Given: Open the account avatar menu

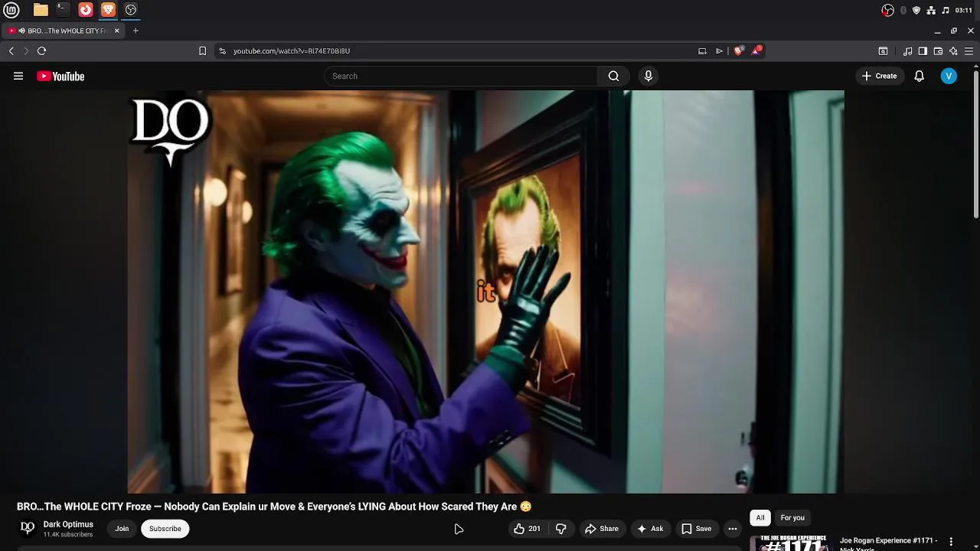Looking at the screenshot, I should tap(949, 76).
